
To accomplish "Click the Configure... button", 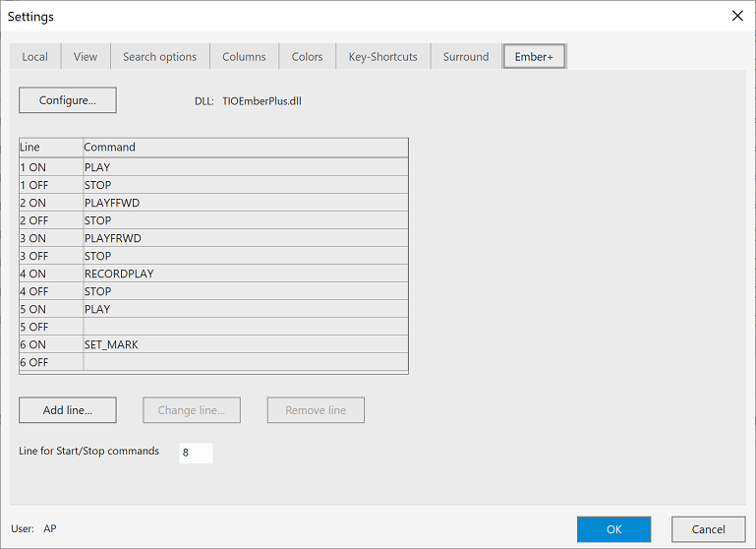I will tap(68, 100).
